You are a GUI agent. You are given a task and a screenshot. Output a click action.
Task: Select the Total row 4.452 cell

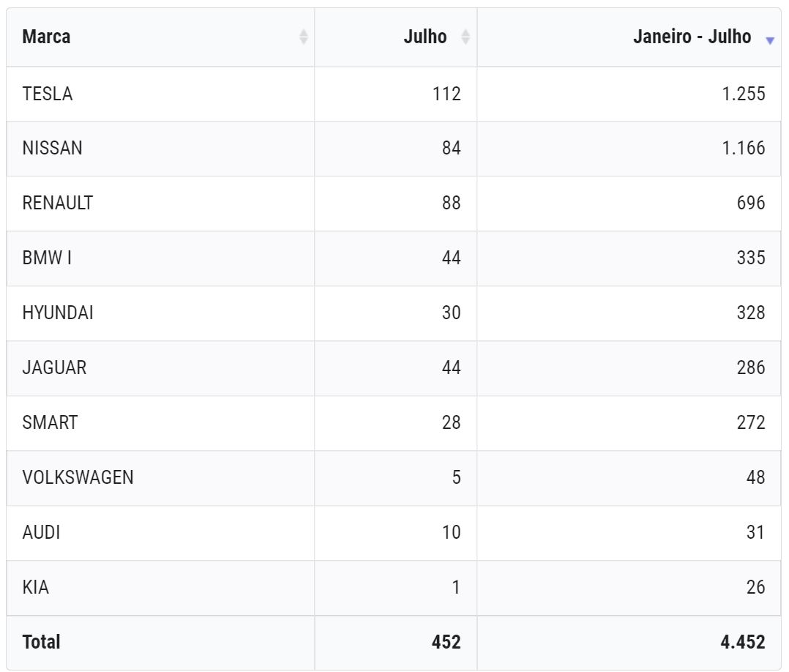[x=629, y=643]
